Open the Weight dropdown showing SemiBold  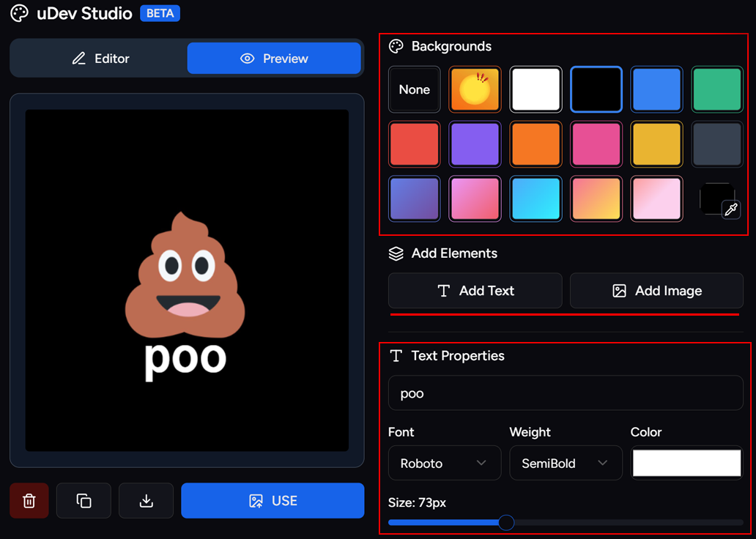[566, 463]
